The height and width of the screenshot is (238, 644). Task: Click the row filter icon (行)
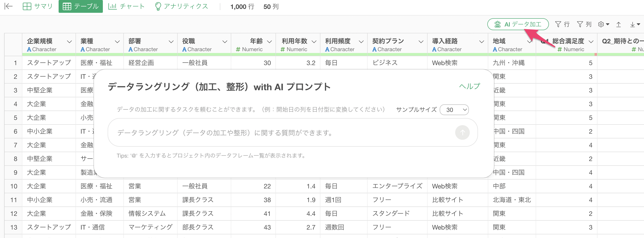562,24
